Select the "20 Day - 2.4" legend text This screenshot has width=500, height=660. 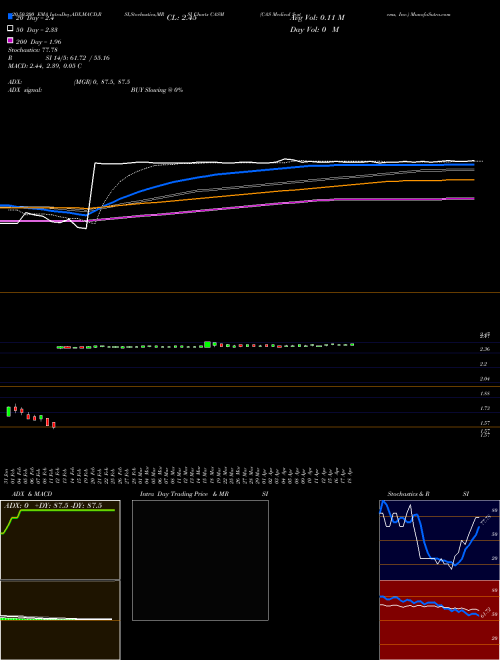[35, 19]
